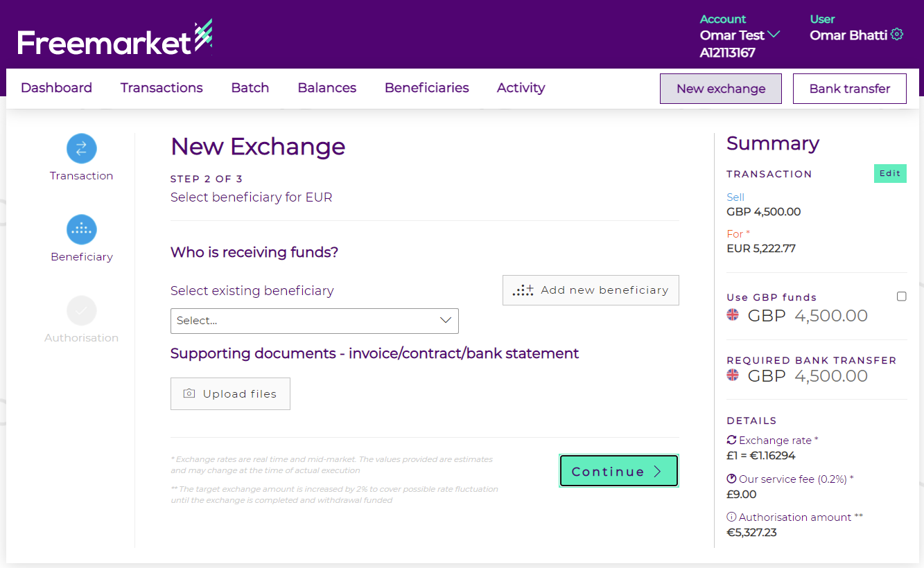Expand the Omar Test account chevron

tap(774, 34)
